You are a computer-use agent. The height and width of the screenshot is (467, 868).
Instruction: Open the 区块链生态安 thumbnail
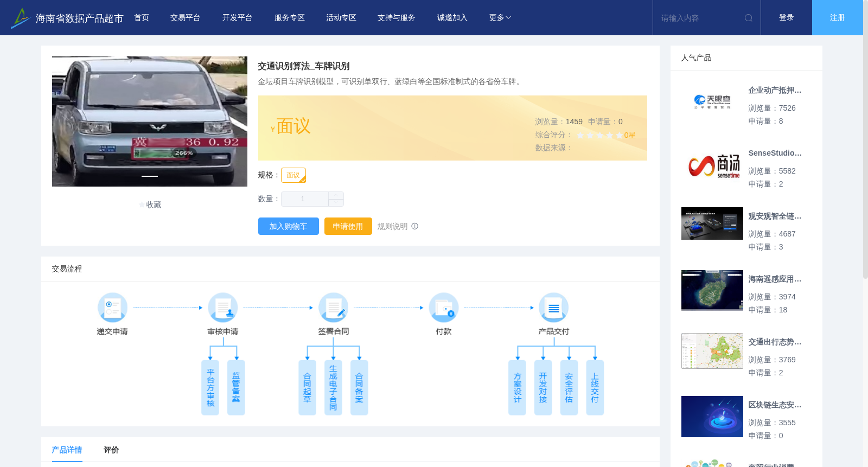coord(712,417)
